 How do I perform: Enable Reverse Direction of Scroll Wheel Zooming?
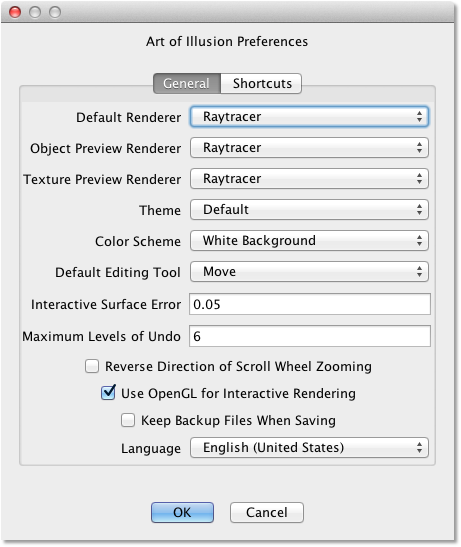[x=92, y=366]
